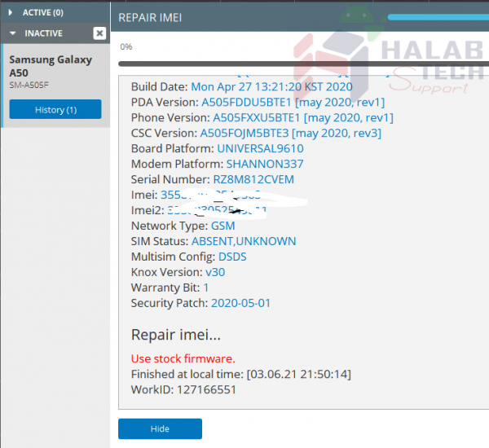489x448 pixels.
Task: Select the Samsung Galaxy A50 device entry
Action: 55,86
